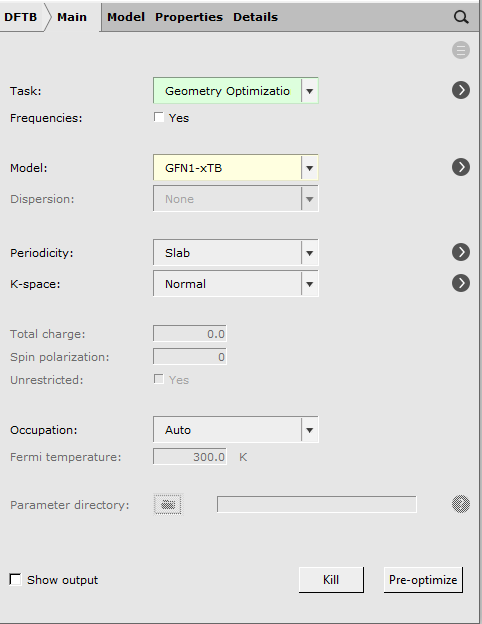Click the Parameter directory path field
The width and height of the screenshot is (482, 624).
point(317,505)
